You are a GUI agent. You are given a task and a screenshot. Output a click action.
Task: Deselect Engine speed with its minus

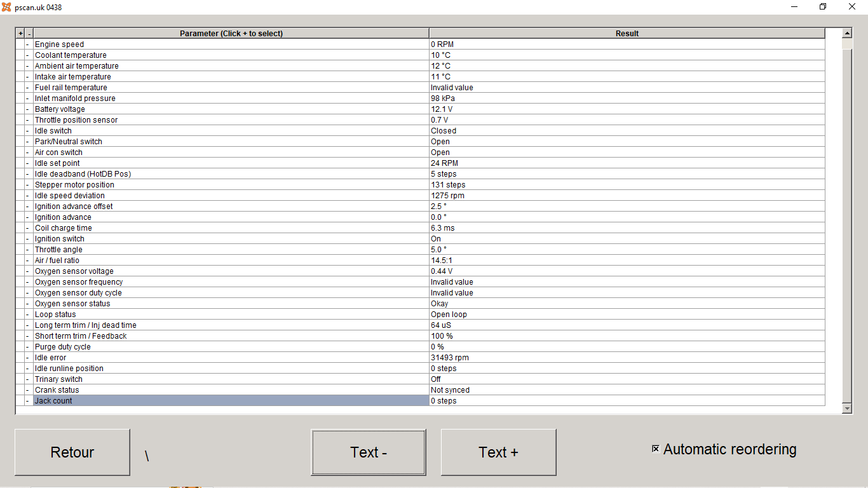pos(29,44)
